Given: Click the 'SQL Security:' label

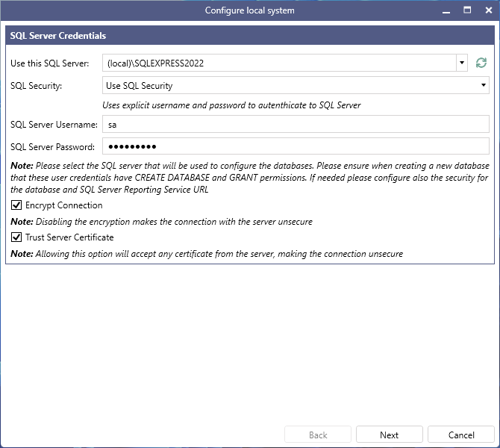Looking at the screenshot, I should click(36, 86).
